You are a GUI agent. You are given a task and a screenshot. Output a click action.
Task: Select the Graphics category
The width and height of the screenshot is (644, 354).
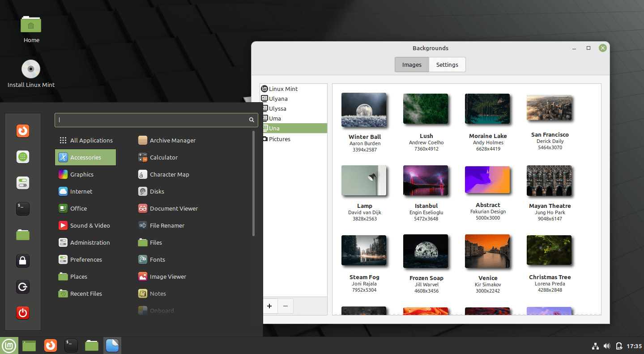pos(85,174)
